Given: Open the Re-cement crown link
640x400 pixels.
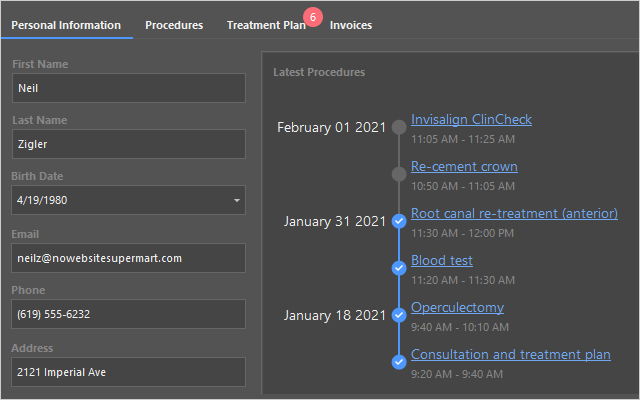Looking at the screenshot, I should 464,166.
